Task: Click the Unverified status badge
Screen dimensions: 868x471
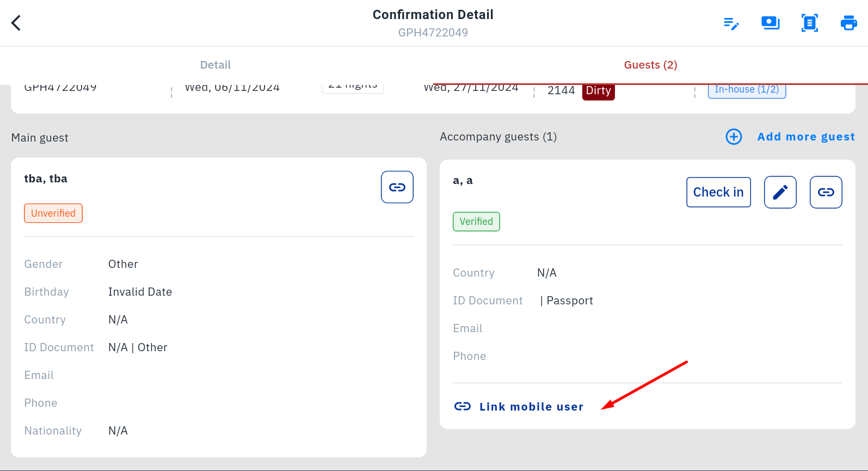Action: click(x=53, y=213)
